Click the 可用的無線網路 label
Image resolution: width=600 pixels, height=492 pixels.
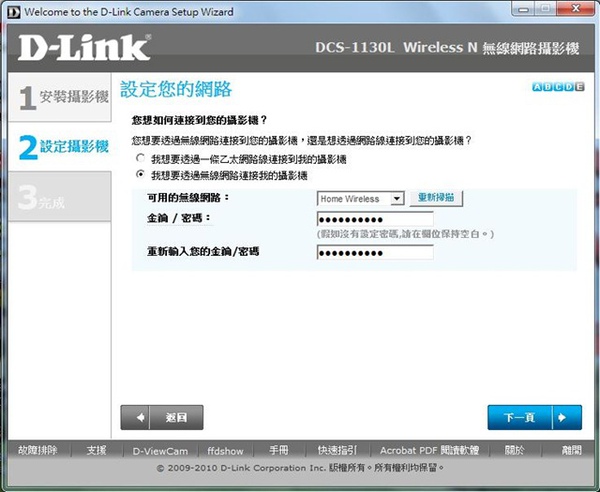click(188, 198)
